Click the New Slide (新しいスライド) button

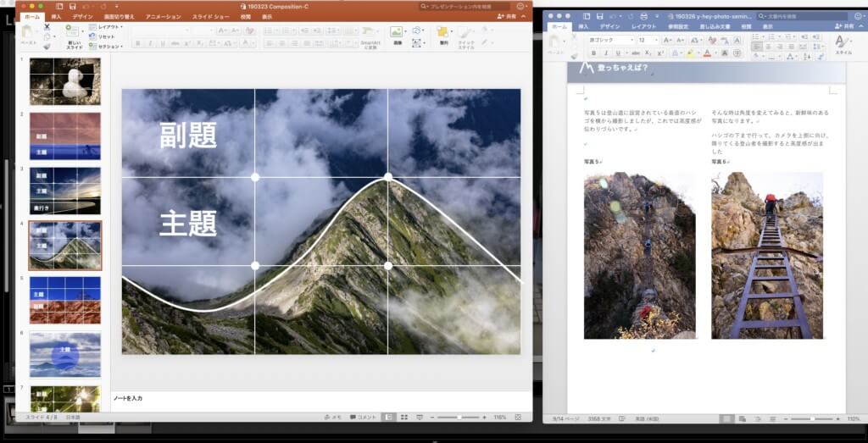(75, 36)
